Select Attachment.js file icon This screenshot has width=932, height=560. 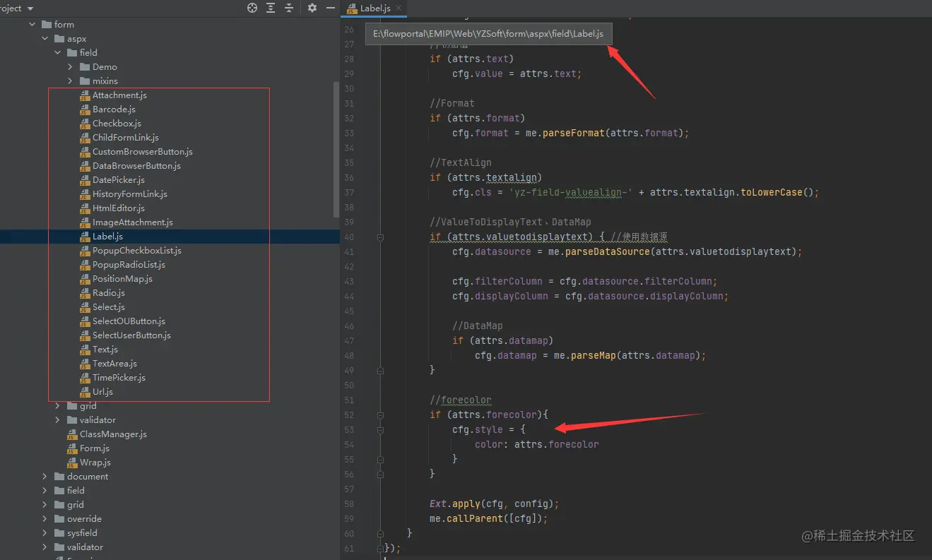click(x=85, y=95)
